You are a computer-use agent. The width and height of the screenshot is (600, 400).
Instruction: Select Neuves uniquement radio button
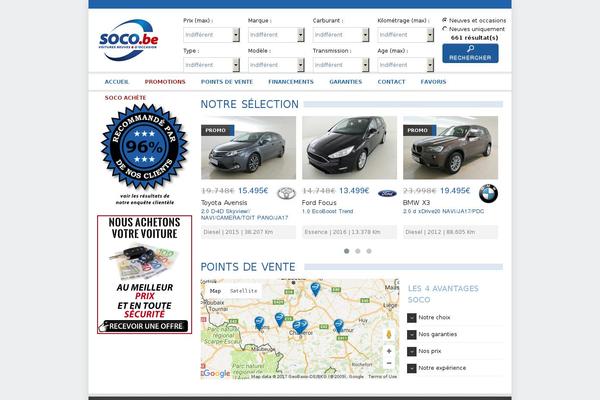point(445,29)
